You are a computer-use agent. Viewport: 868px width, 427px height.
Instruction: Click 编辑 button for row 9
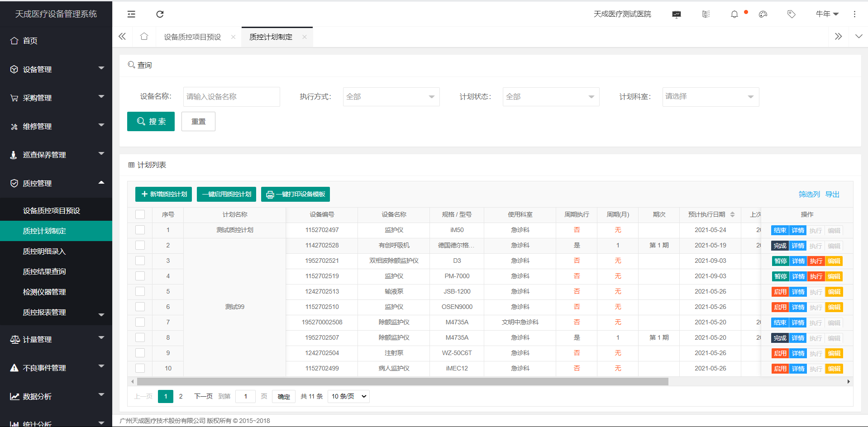[834, 354]
